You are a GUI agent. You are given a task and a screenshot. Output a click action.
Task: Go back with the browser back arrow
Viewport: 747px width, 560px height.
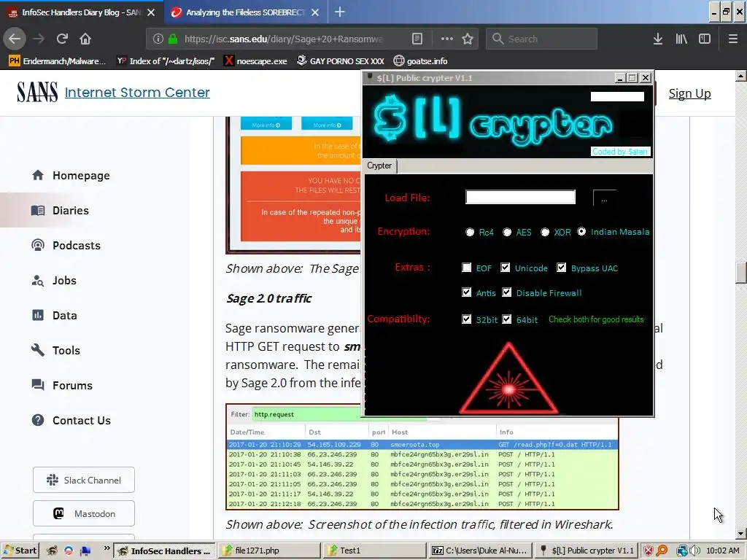click(x=15, y=39)
